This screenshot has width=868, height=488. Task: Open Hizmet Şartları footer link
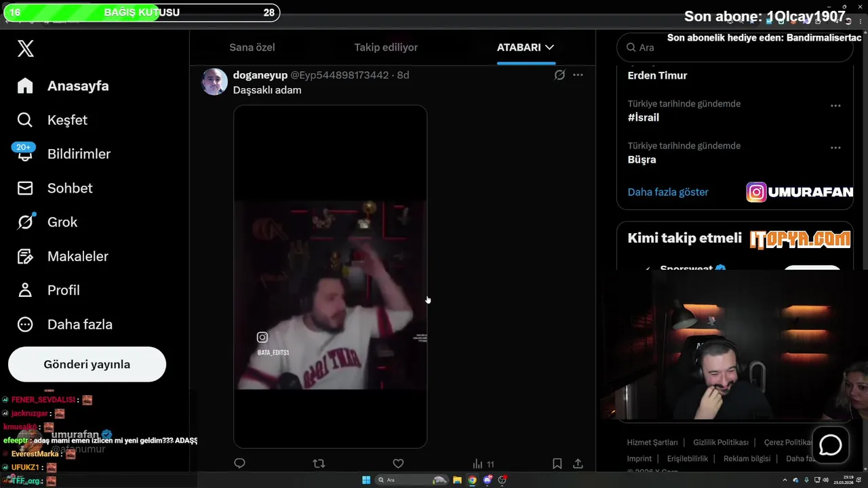(x=652, y=443)
